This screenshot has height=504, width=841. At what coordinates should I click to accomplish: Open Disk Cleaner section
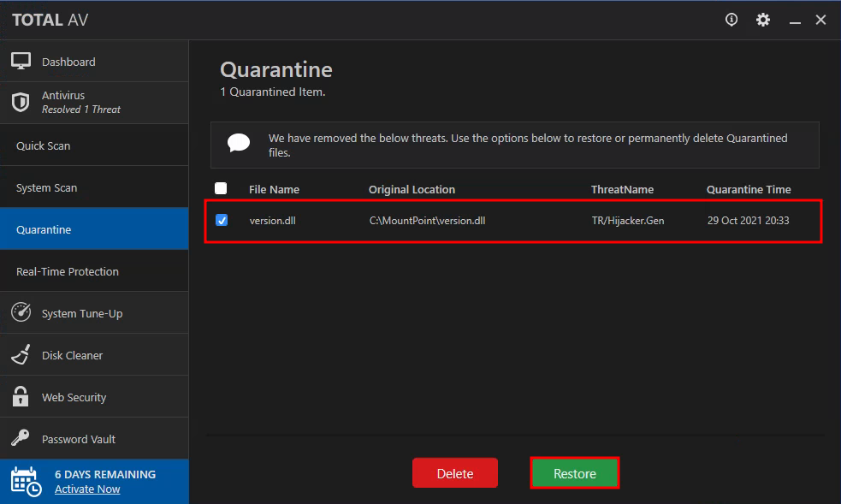[94, 354]
